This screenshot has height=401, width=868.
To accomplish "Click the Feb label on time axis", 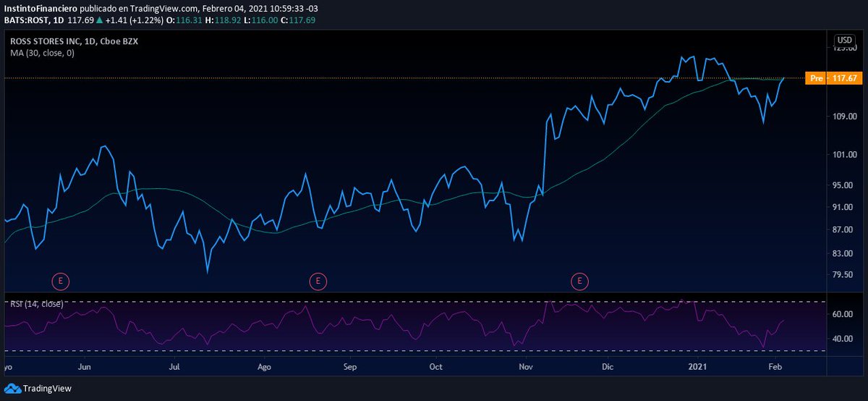I will click(x=775, y=367).
